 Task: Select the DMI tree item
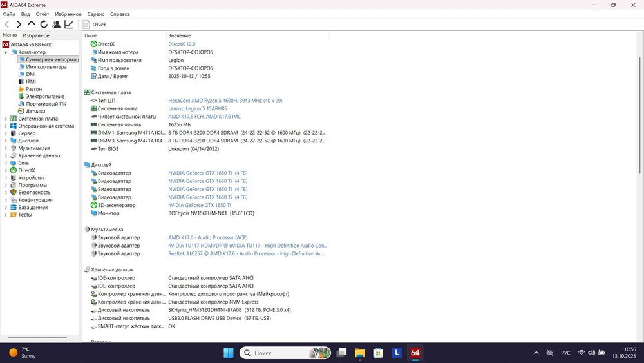27,74
